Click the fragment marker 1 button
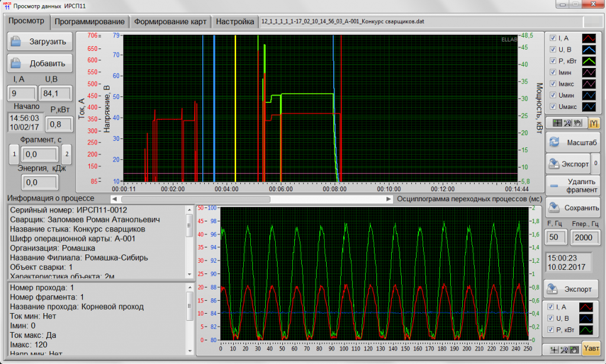The height and width of the screenshot is (364, 606). click(x=14, y=154)
